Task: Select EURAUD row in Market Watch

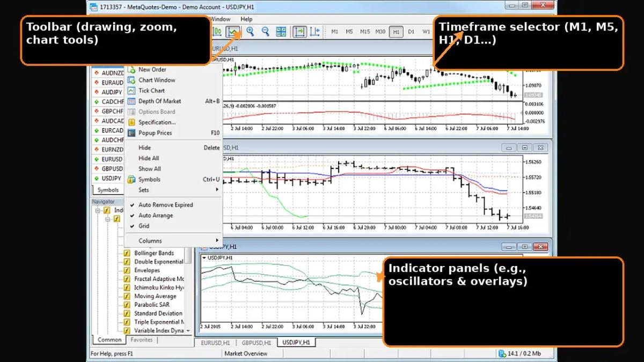Action: coord(108,83)
